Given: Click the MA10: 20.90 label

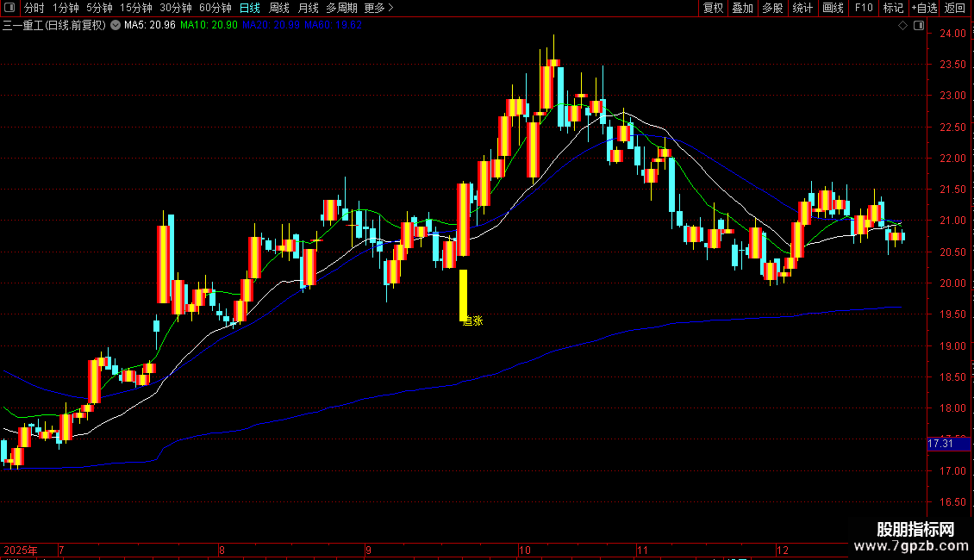Looking at the screenshot, I should point(209,26).
